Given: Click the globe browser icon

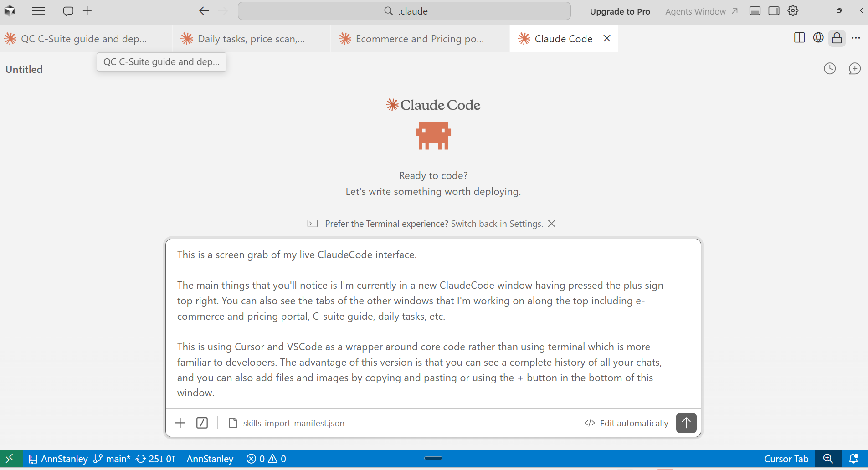Looking at the screenshot, I should point(818,38).
